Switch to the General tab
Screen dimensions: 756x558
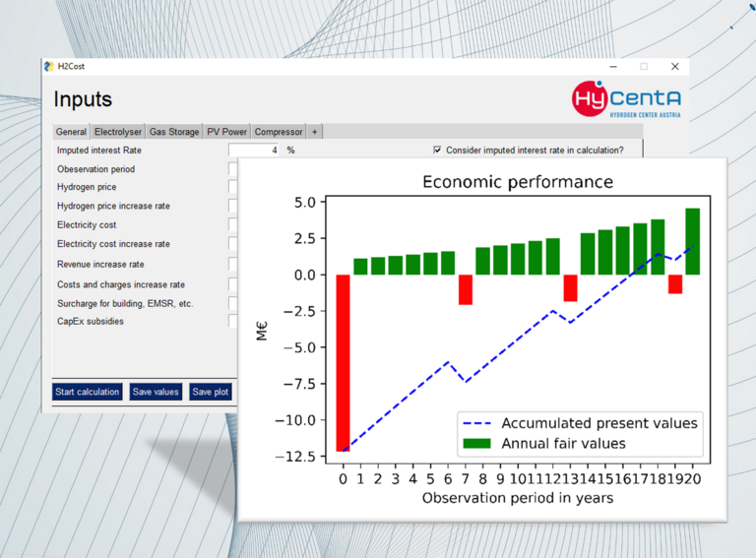71,132
